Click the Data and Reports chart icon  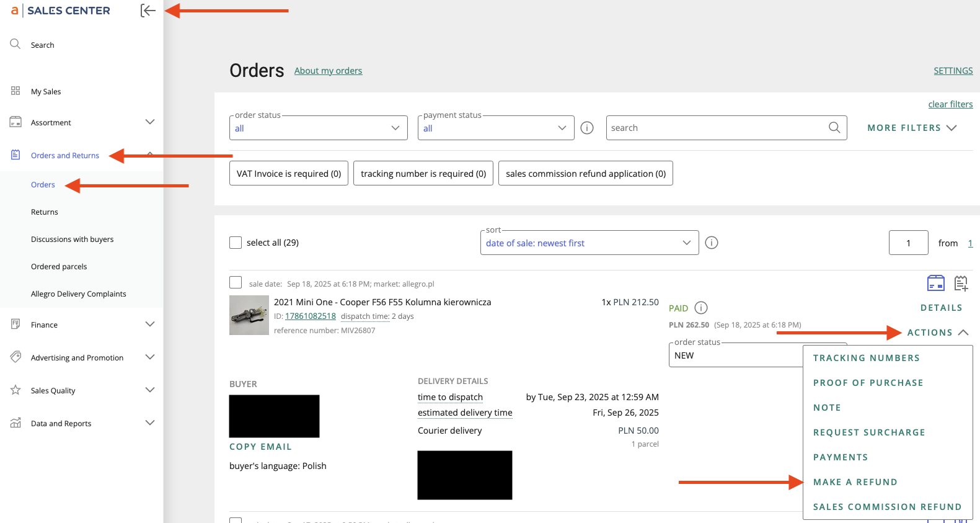(x=15, y=423)
